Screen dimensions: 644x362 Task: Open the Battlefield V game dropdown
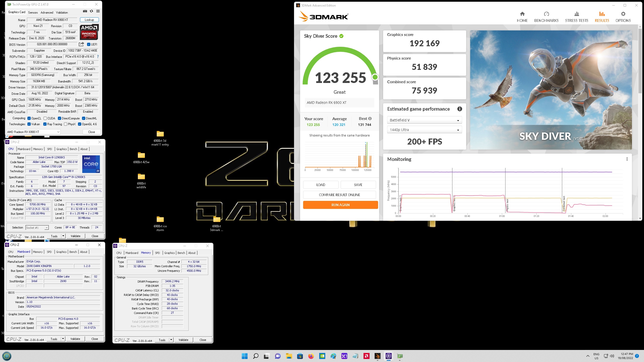pos(424,120)
